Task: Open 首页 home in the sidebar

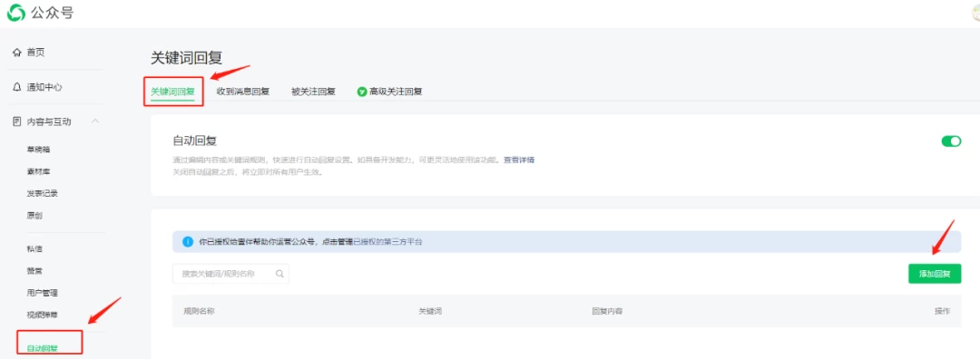Action: tap(35, 53)
